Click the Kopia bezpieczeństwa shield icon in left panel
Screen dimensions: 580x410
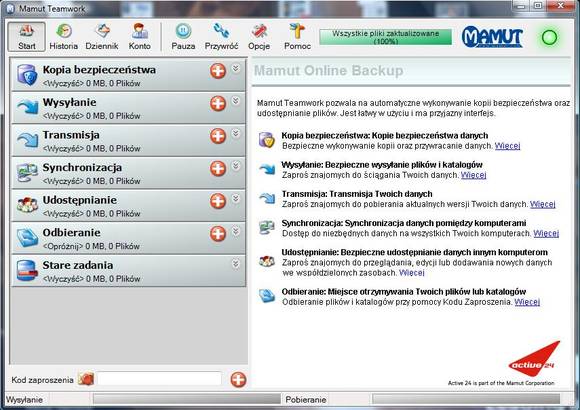point(27,75)
